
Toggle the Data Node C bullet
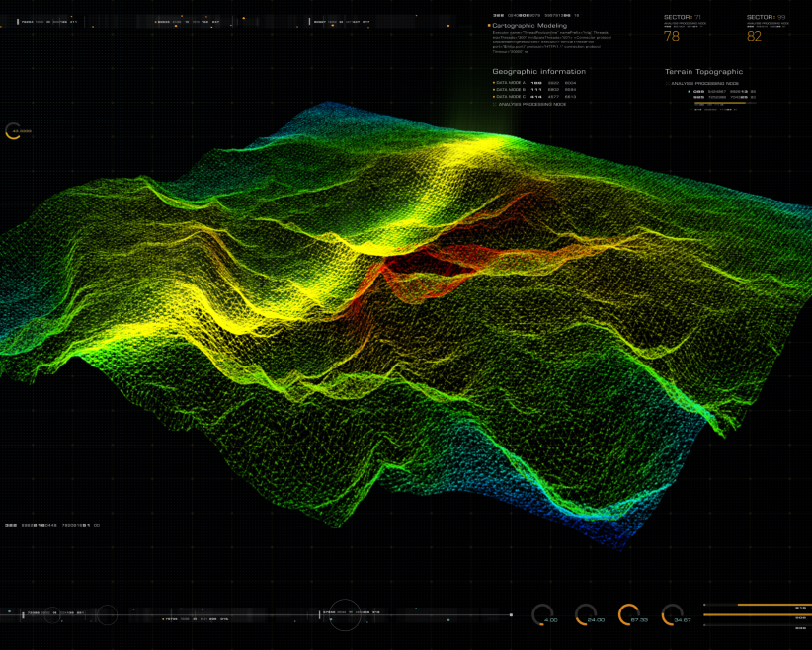click(494, 97)
